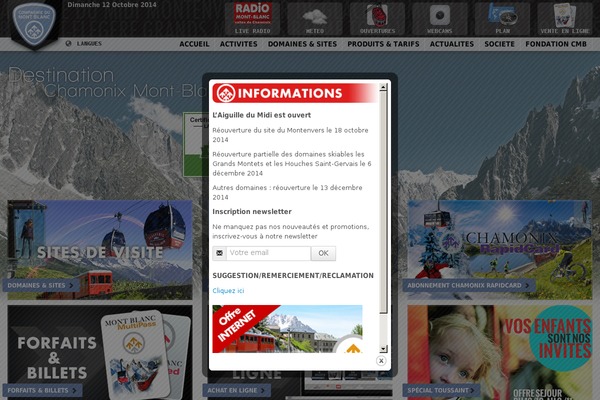Click the Informations header logo icon
Screen dimensions: 600x400
[x=226, y=93]
